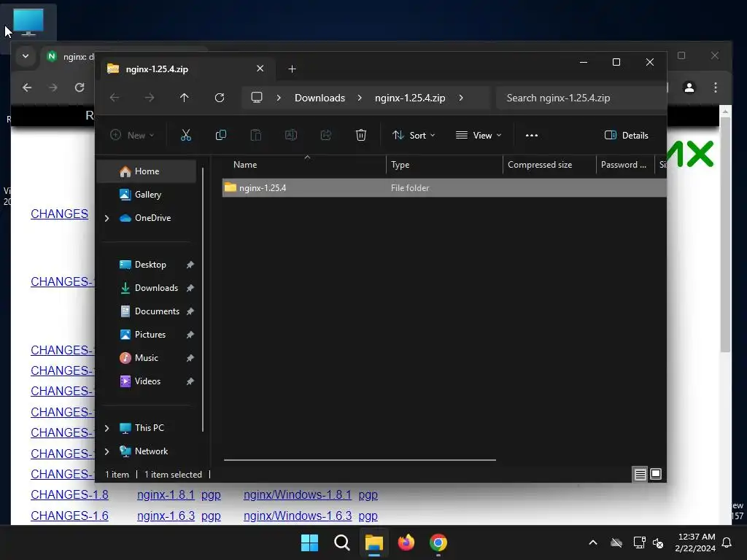Open CHANGES-1.8 link in browser

pyautogui.click(x=69, y=495)
